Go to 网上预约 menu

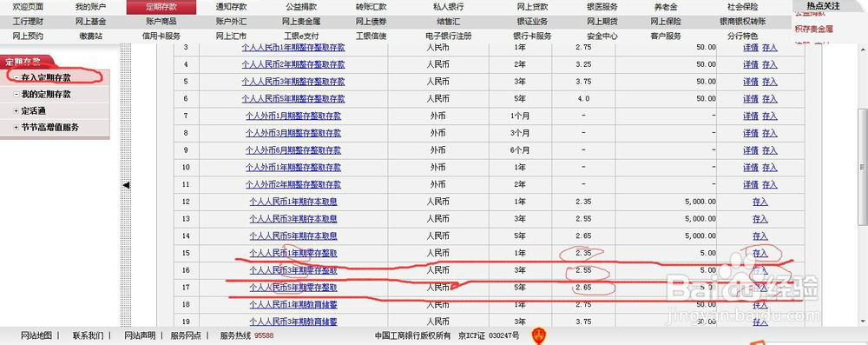point(28,36)
